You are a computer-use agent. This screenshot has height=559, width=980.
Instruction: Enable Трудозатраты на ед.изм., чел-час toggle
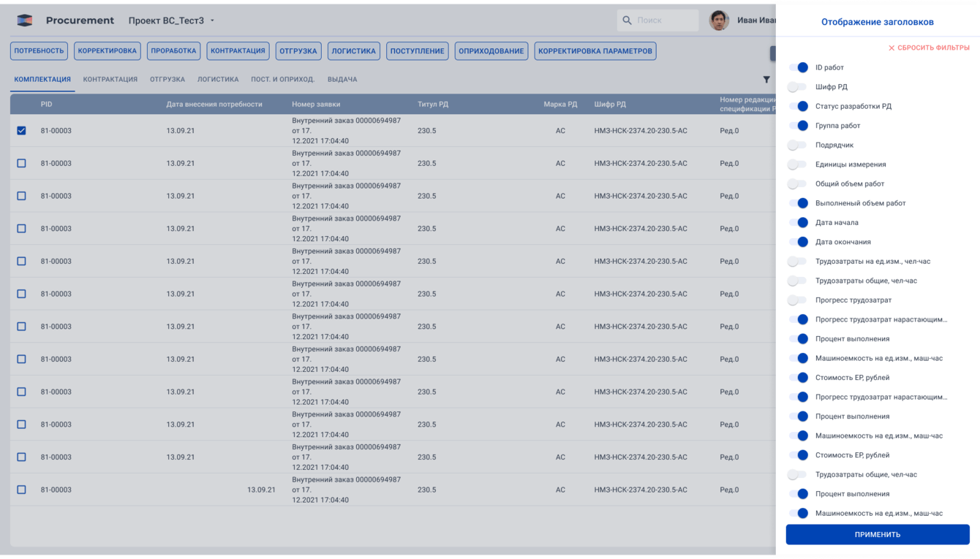(798, 261)
